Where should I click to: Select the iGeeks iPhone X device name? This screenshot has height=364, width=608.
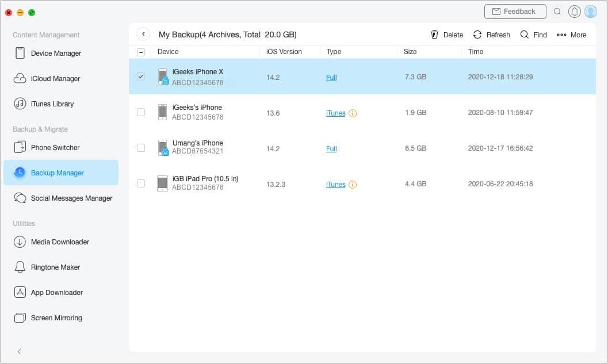pyautogui.click(x=198, y=72)
